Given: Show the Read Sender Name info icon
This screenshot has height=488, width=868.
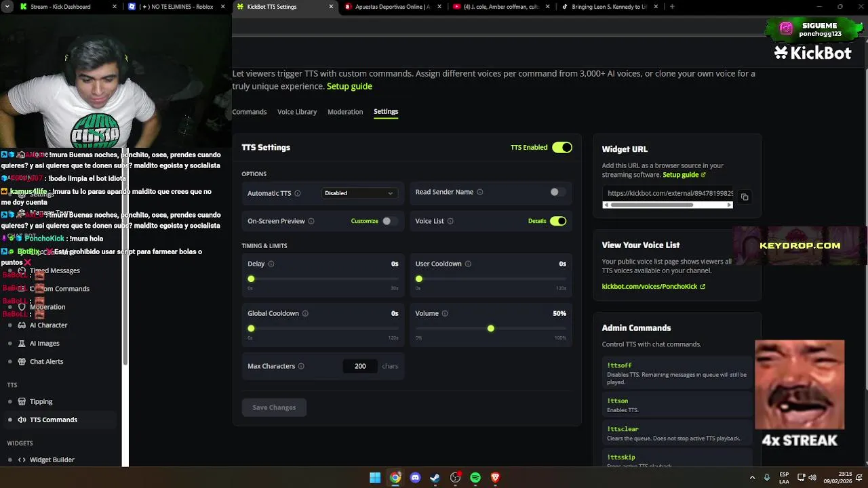Looking at the screenshot, I should pos(479,192).
